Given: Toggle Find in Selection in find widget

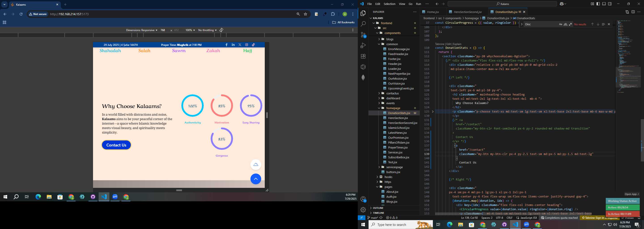Looking at the screenshot, I should coord(603,24).
